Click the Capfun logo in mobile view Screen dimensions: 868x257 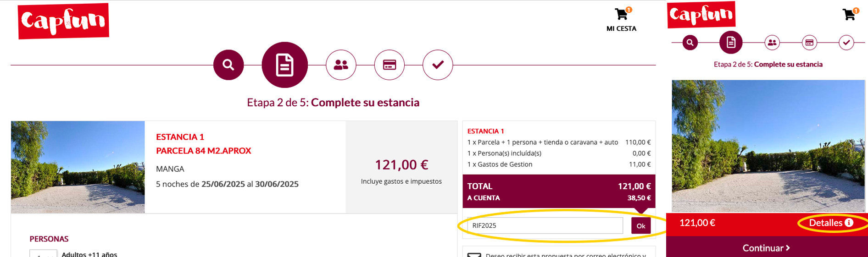(701, 15)
